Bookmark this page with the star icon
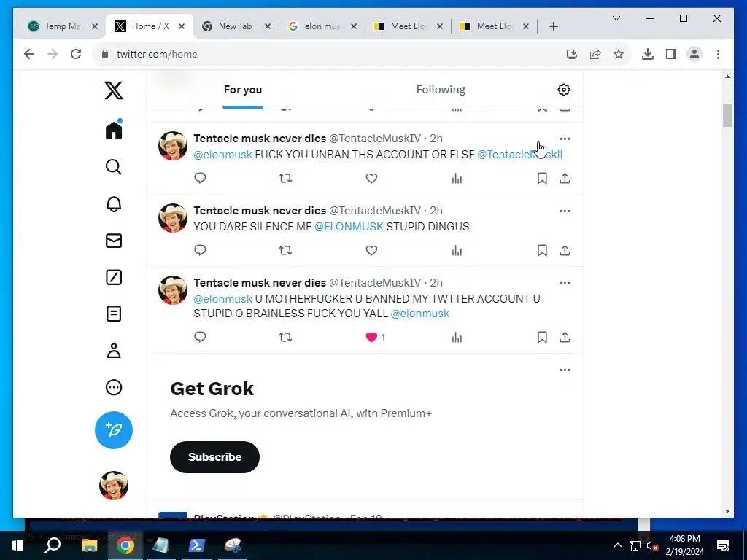 coord(619,54)
